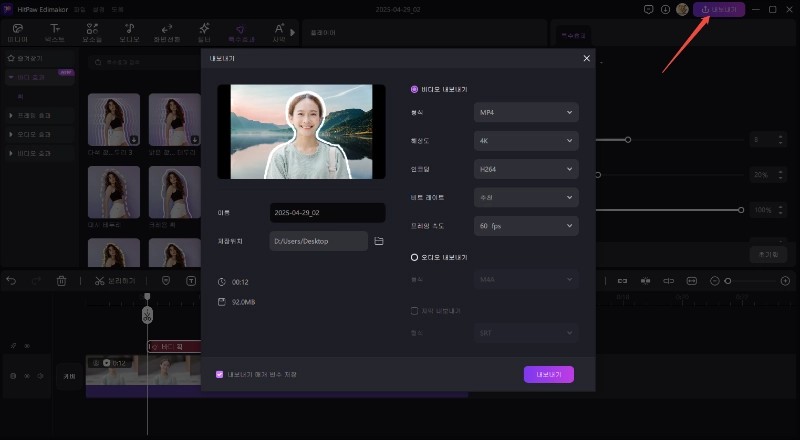The width and height of the screenshot is (800, 440).
Task: Click the redo arrow in timeline toolbar
Action: [x=36, y=281]
